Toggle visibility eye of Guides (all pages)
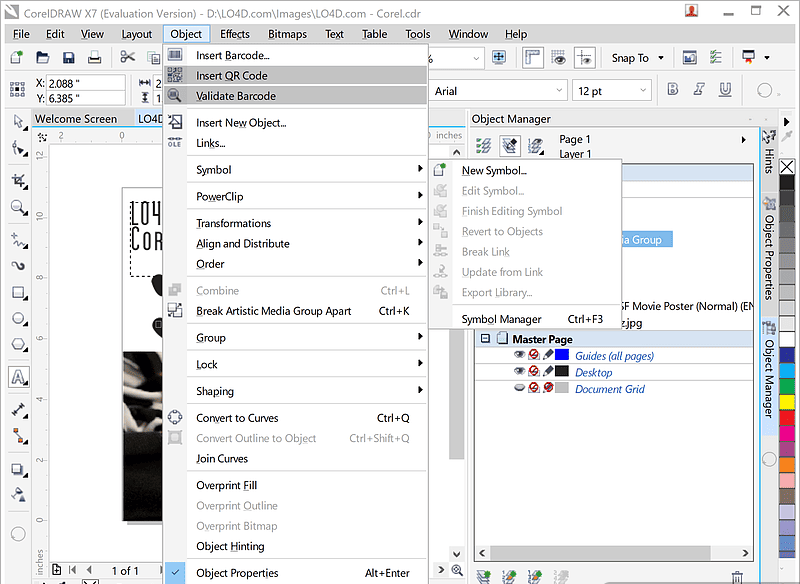The height and width of the screenshot is (584, 800). (519, 355)
